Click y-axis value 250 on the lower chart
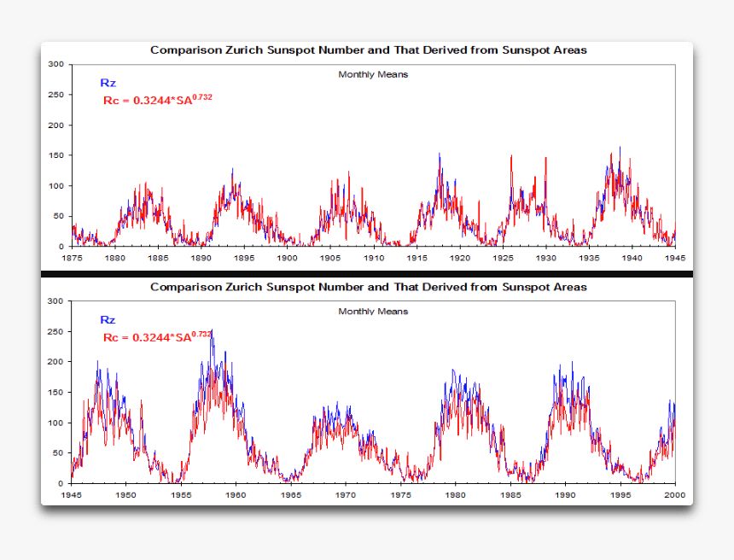The image size is (734, 560). coord(55,331)
